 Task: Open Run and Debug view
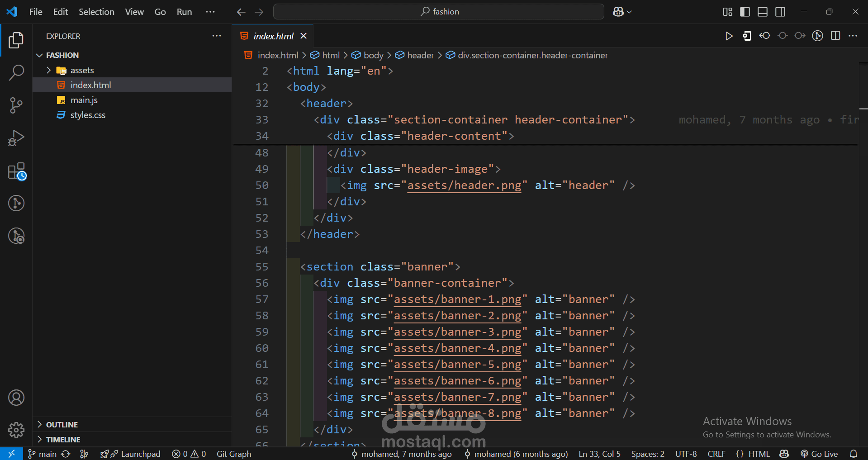[16, 138]
